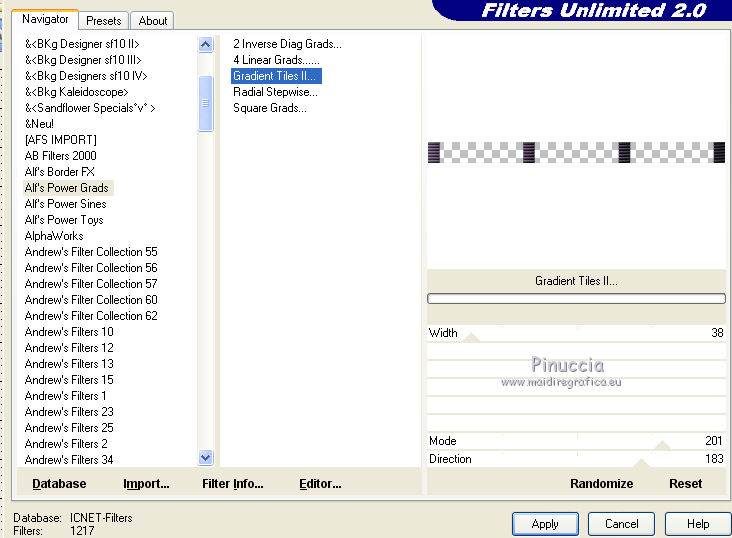Click the filter preview image strip
This screenshot has height=538, width=732.
(x=576, y=152)
